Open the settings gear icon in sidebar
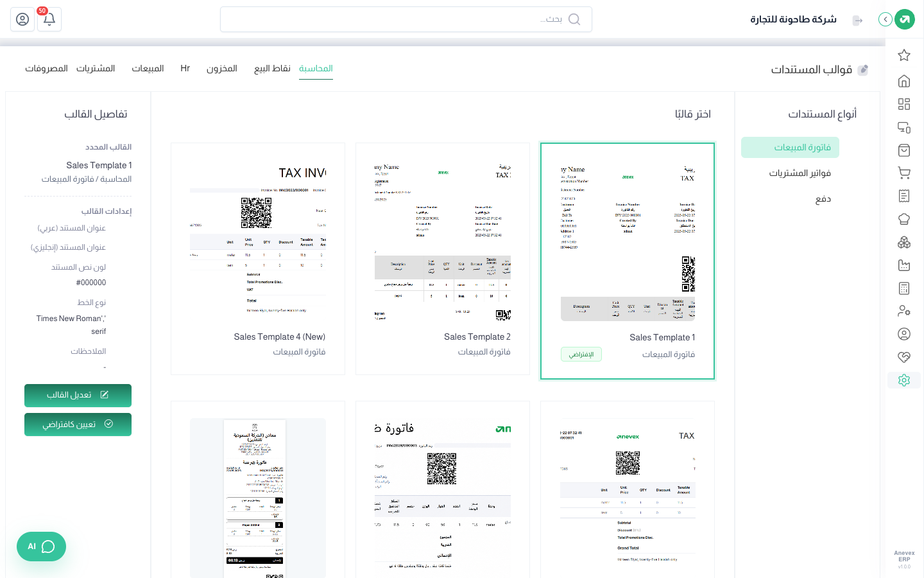 pos(904,380)
